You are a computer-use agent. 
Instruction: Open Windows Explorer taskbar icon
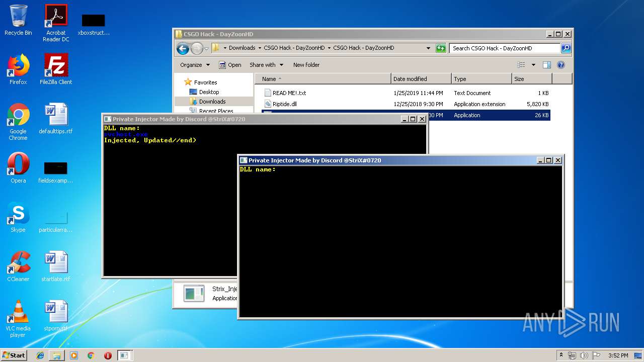pyautogui.click(x=57, y=355)
